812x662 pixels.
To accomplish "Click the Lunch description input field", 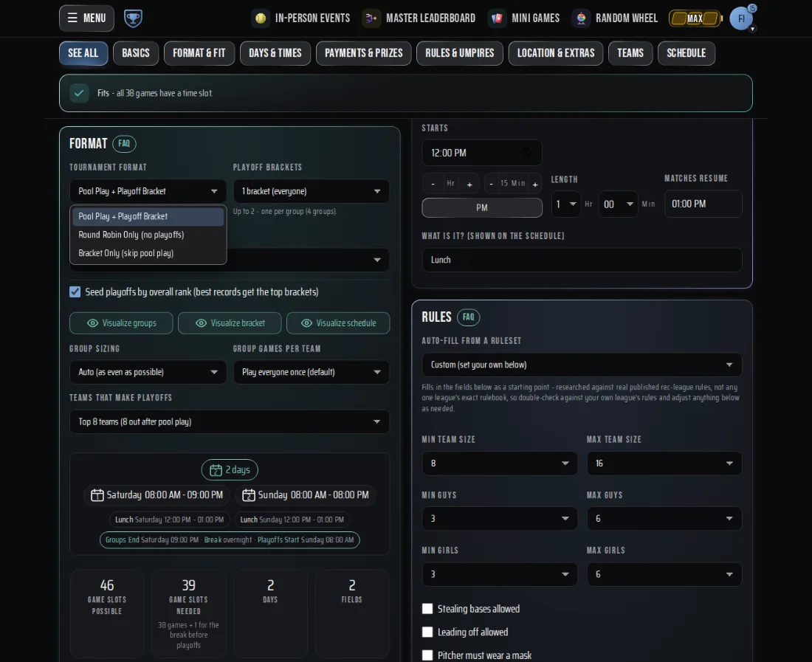I will tap(582, 260).
